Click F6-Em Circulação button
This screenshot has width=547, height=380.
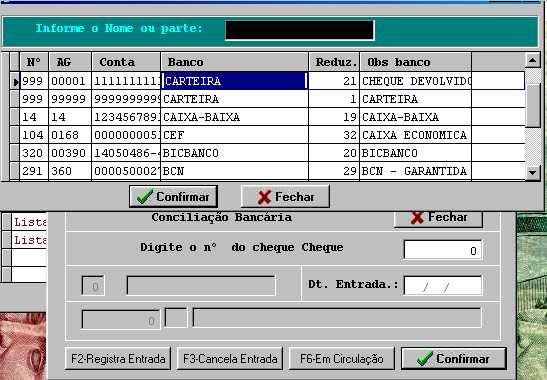[x=342, y=358]
